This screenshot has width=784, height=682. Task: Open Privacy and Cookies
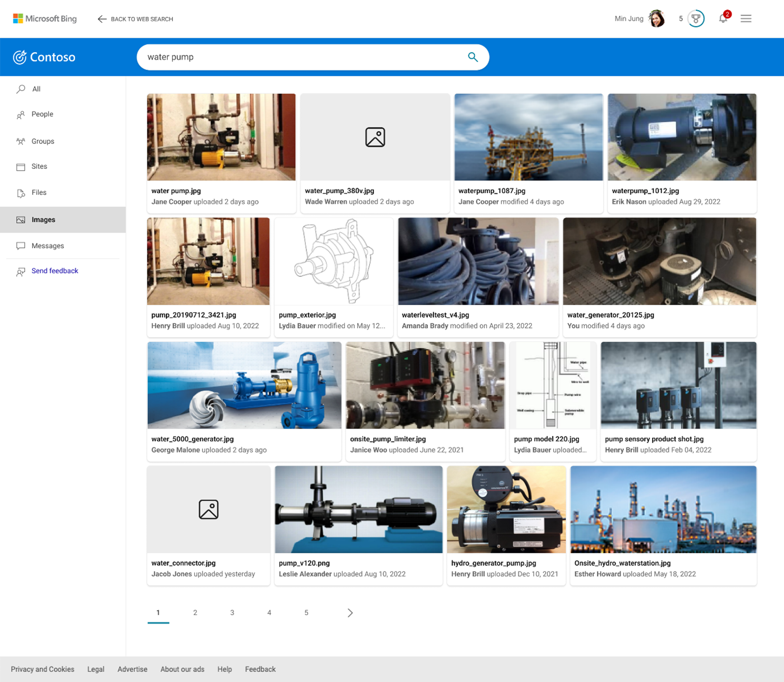42,669
